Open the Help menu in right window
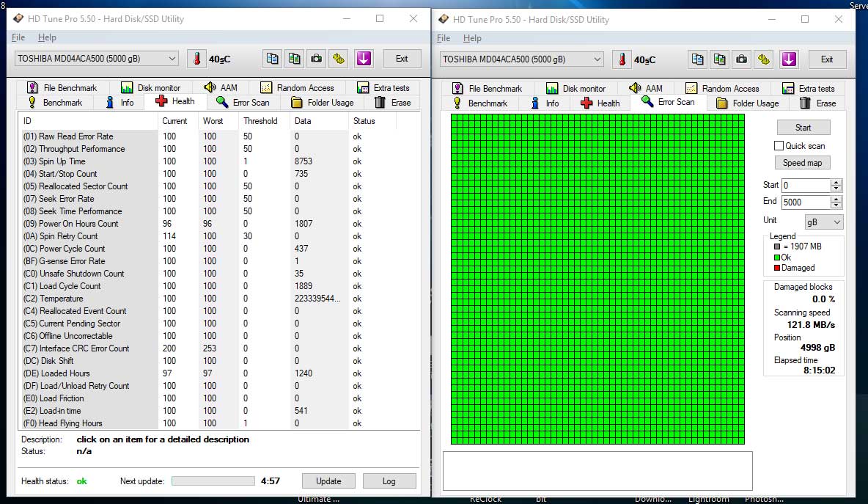 pos(472,37)
